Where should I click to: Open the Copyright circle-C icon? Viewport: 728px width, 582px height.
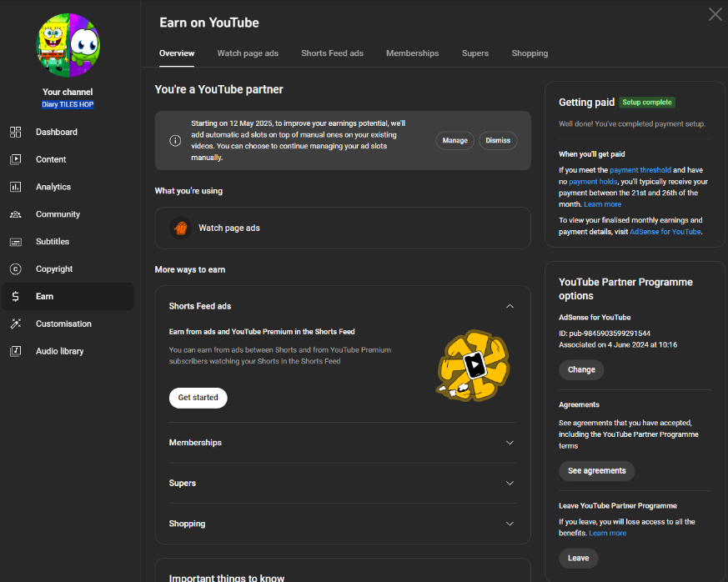click(x=15, y=269)
